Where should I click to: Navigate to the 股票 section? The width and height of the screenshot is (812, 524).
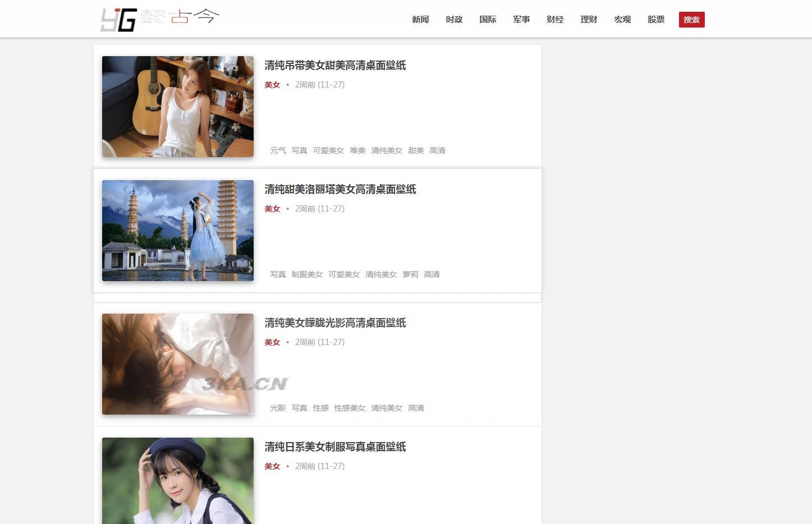coord(655,19)
